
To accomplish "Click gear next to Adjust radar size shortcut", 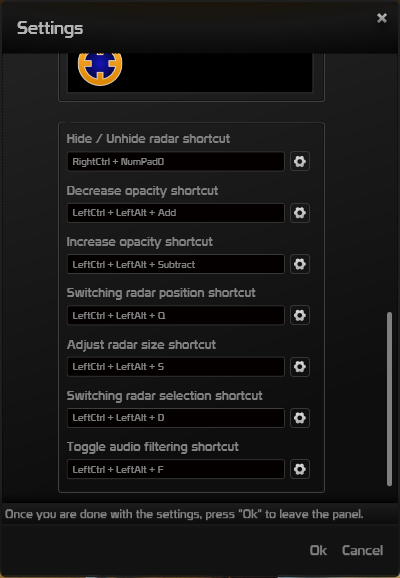I will click(x=300, y=366).
